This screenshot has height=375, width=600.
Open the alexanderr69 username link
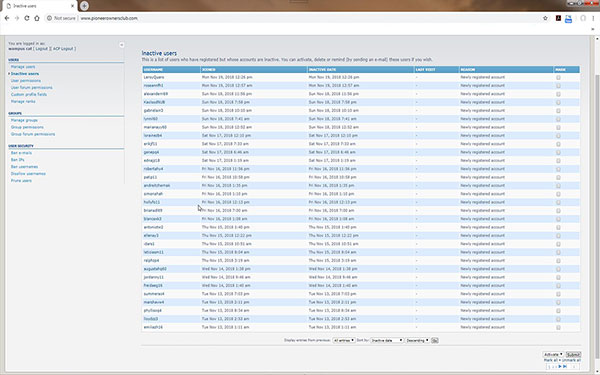click(x=156, y=94)
